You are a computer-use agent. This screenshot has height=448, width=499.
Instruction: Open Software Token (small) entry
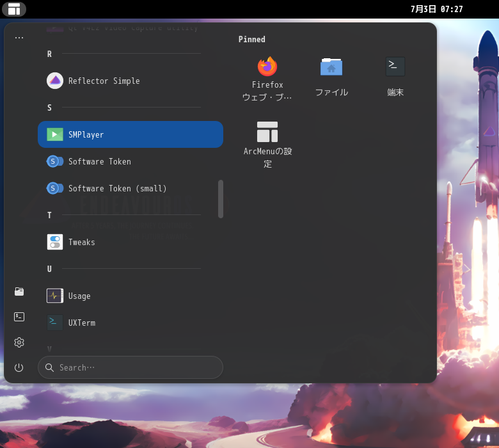[x=131, y=188]
